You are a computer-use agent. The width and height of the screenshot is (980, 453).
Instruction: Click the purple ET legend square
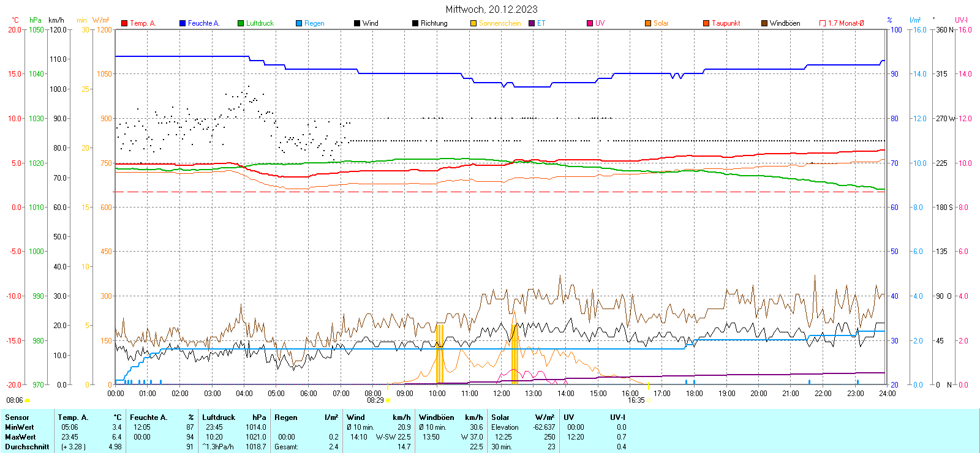[x=532, y=23]
